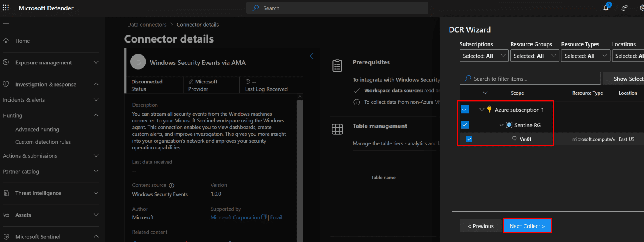
Task: Open Advanced hunting in sidebar
Action: [x=37, y=130]
